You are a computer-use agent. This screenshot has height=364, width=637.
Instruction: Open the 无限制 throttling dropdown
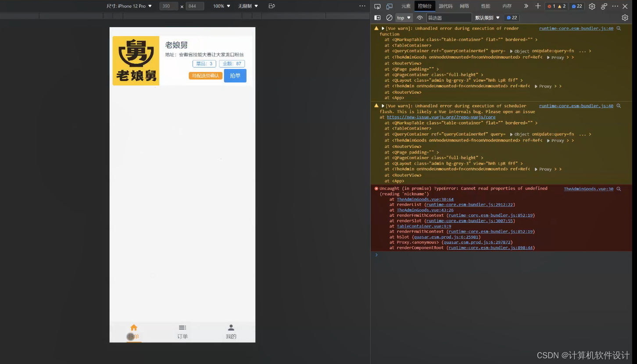click(248, 6)
